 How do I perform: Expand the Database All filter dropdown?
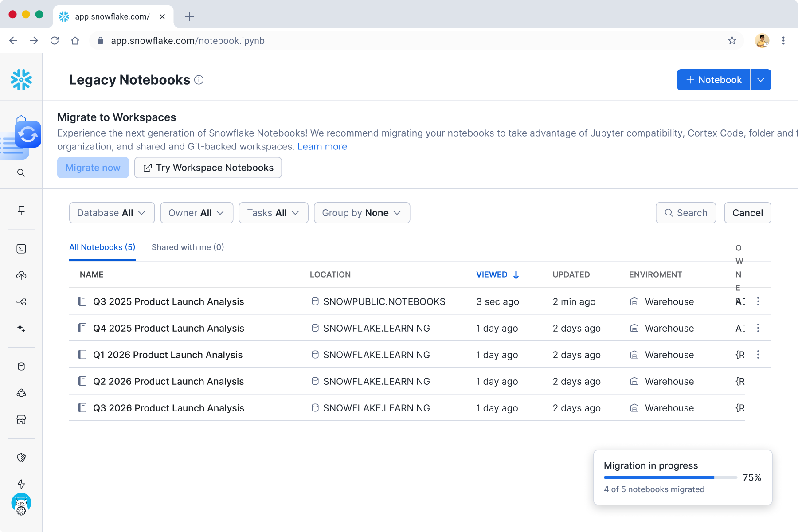[112, 213]
